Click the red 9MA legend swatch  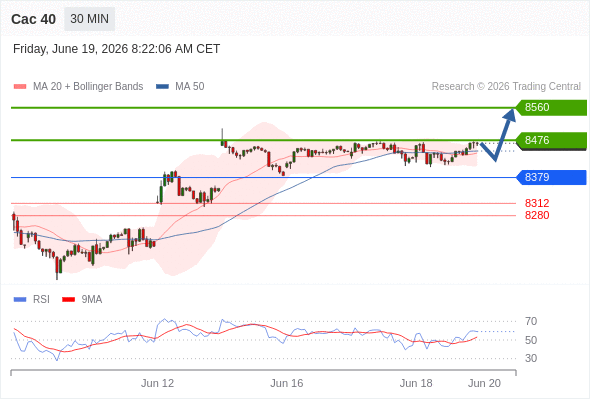(68, 300)
